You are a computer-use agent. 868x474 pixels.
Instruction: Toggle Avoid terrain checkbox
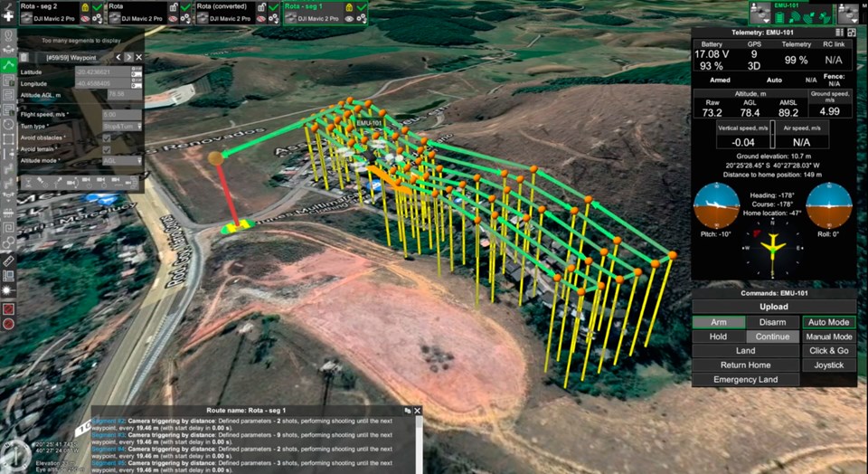[107, 149]
